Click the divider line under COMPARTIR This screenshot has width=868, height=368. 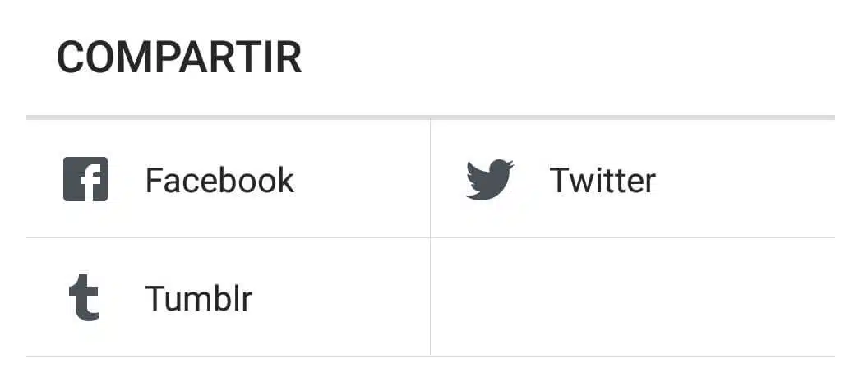click(x=431, y=117)
